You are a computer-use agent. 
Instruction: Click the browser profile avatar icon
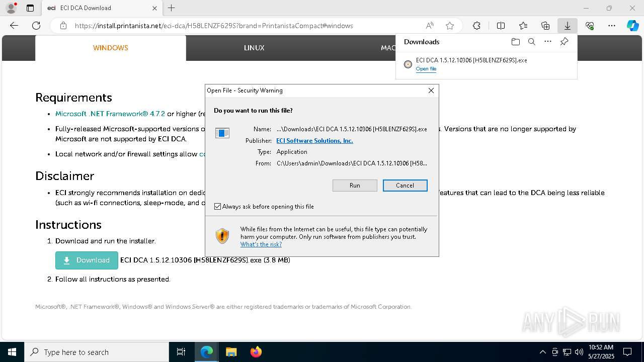tap(11, 8)
